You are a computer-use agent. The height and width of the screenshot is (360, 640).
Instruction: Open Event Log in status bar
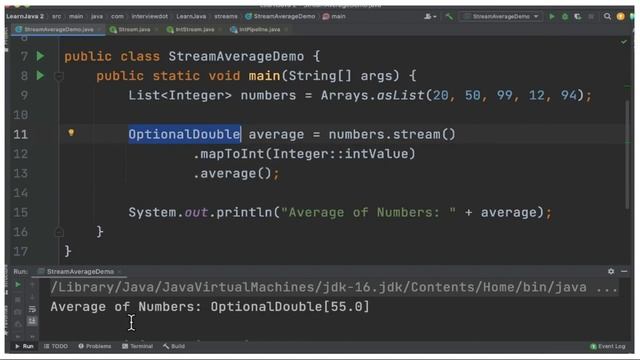608,346
